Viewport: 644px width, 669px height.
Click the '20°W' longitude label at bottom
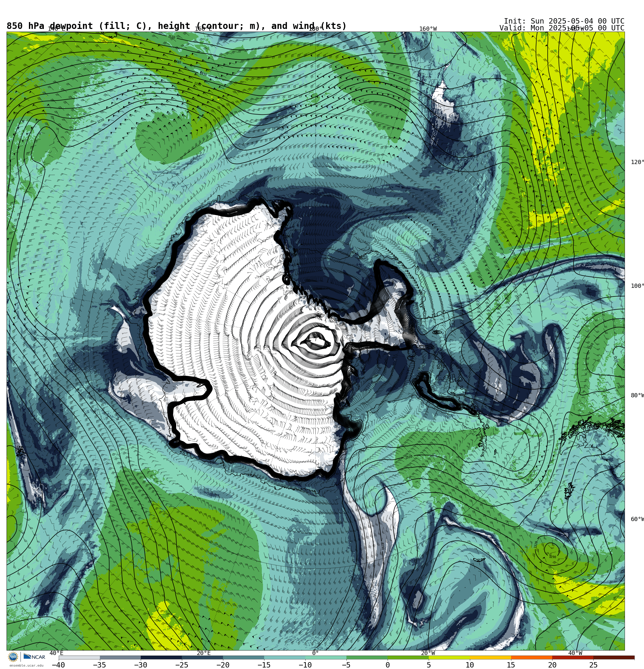(428, 653)
